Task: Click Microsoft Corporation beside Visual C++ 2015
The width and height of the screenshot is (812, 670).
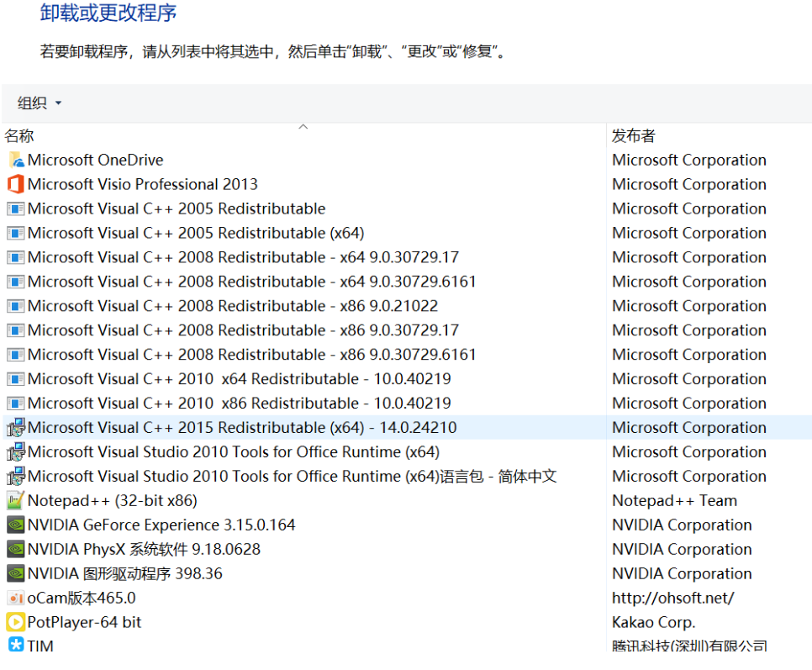Action: (689, 428)
